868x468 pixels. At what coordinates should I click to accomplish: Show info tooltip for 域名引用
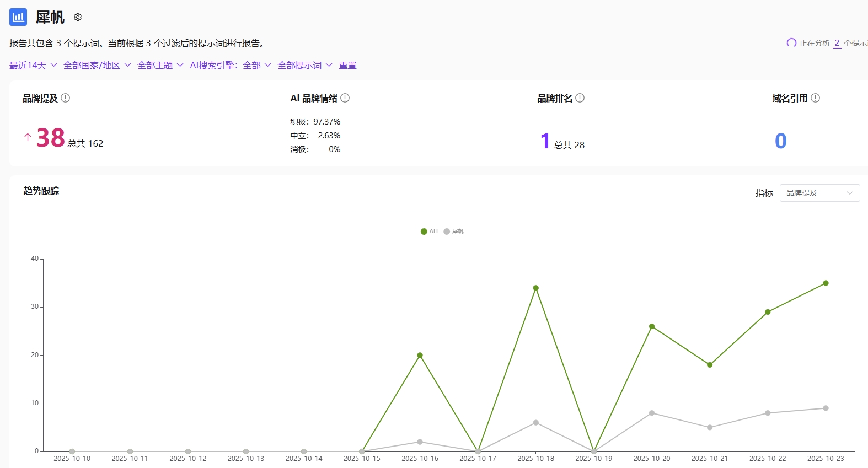coord(816,98)
